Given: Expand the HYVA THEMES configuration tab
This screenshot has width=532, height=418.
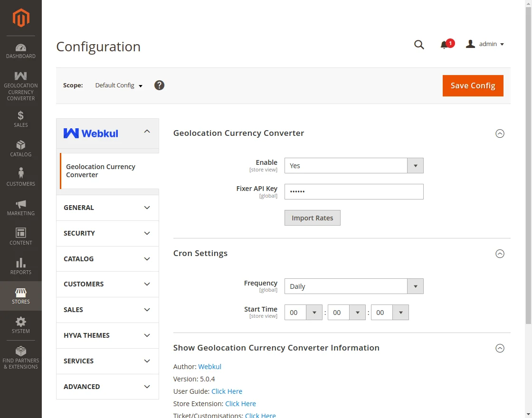Looking at the screenshot, I should (x=107, y=335).
